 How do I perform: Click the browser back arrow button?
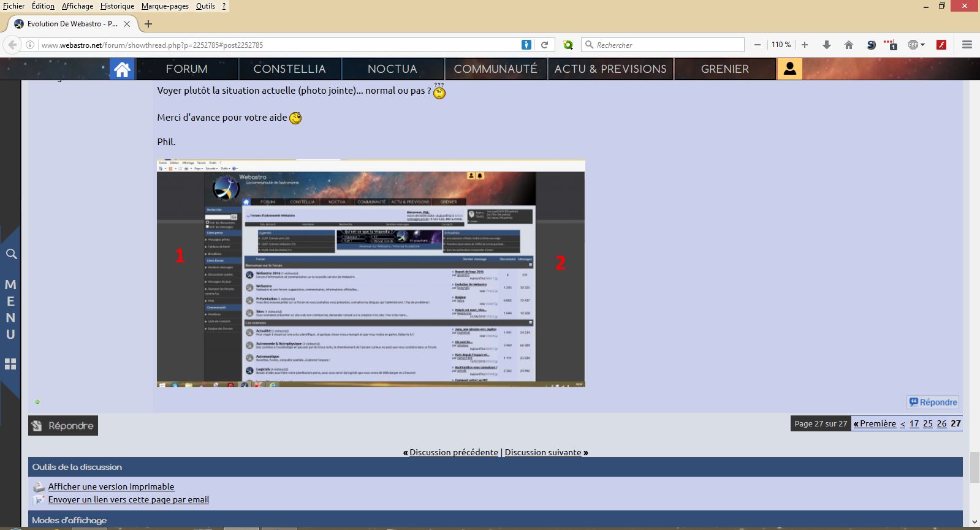(12, 45)
